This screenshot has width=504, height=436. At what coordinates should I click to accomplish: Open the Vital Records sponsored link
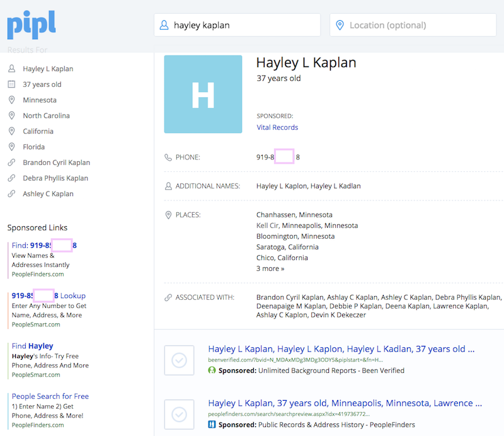(277, 127)
